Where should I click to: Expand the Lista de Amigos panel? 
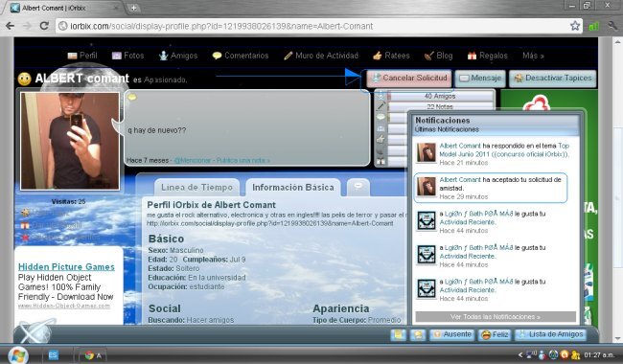tap(551, 334)
